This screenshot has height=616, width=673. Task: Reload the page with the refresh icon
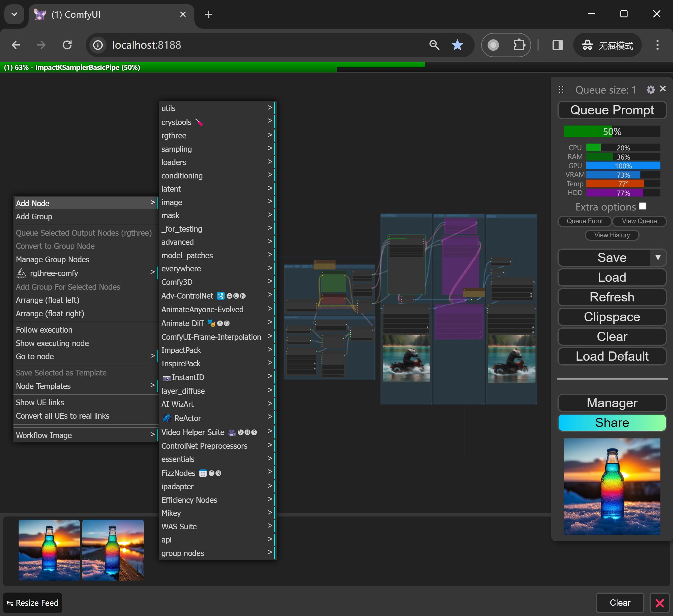point(67,45)
